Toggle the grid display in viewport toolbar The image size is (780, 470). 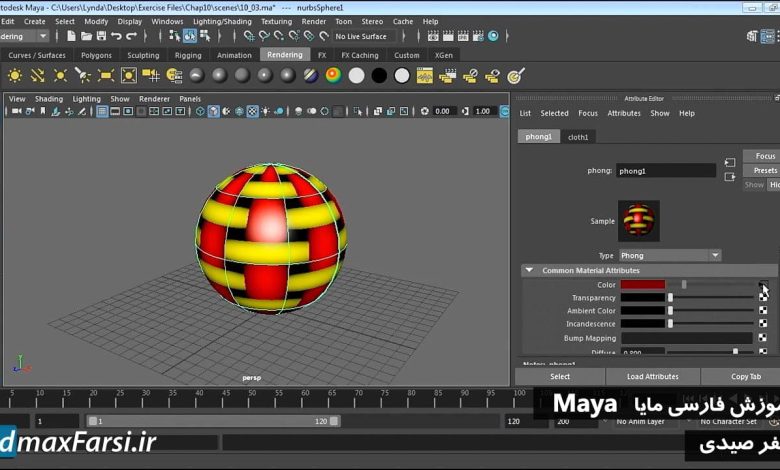click(x=102, y=112)
